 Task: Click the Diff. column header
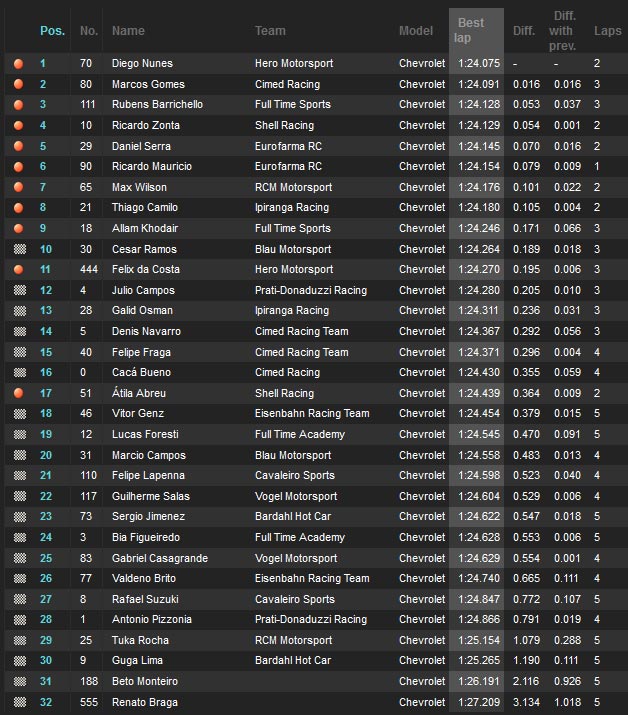(x=524, y=31)
